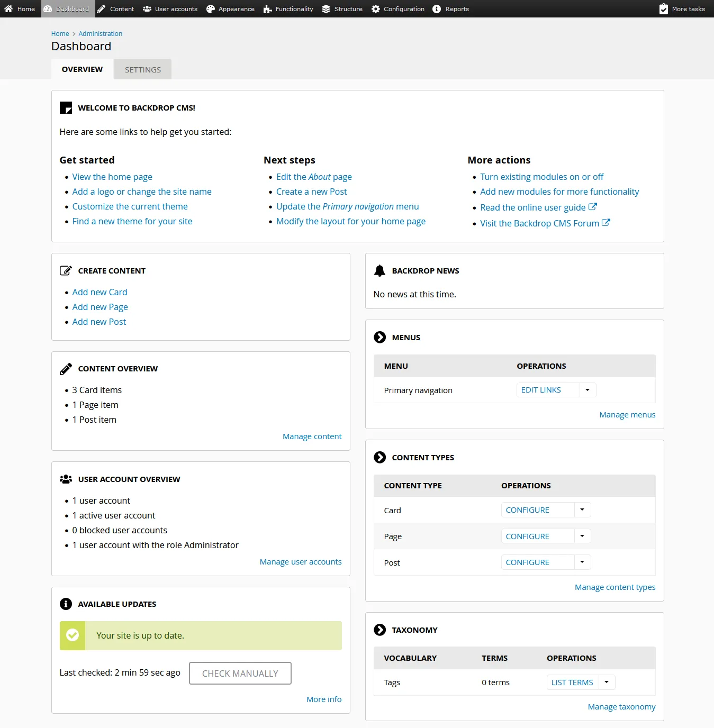
Task: Click Add a logo or change site name
Action: (x=142, y=192)
